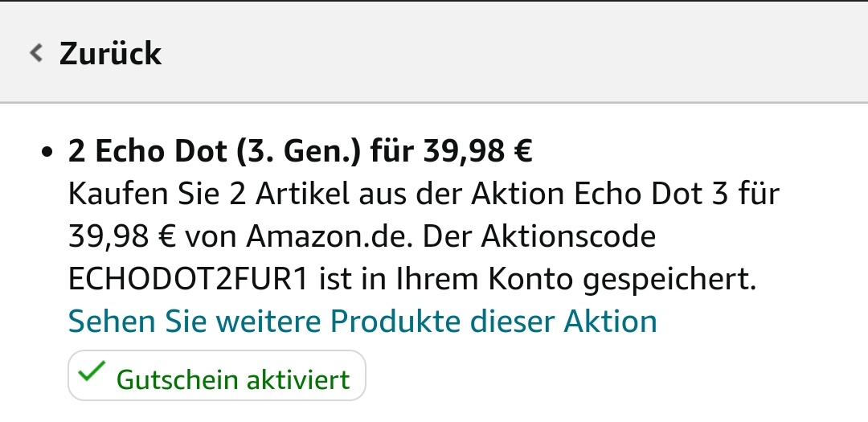Click the word "Aktionscode" in the description
The height and width of the screenshot is (422, 868).
click(x=567, y=237)
